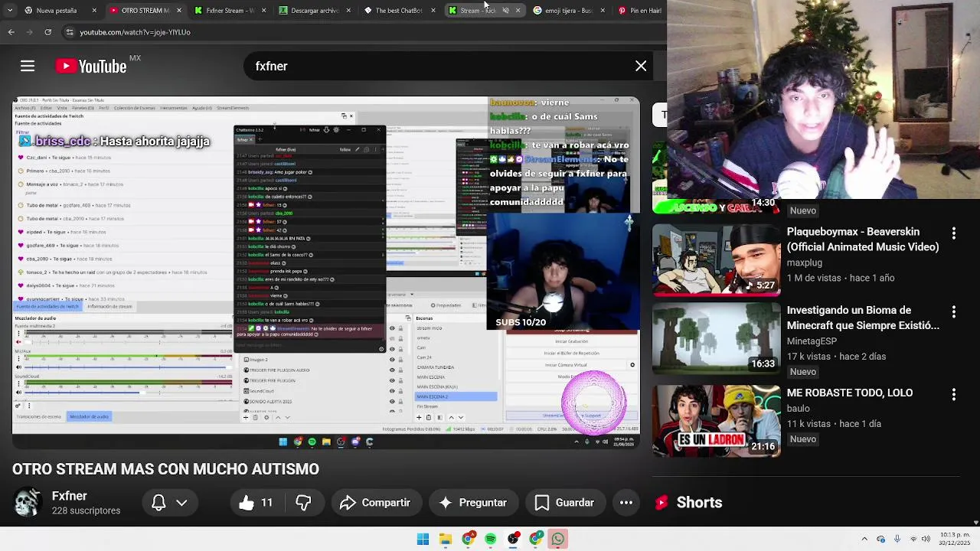Open the Fxfner channel name link
This screenshot has width=980, height=551.
click(x=70, y=496)
